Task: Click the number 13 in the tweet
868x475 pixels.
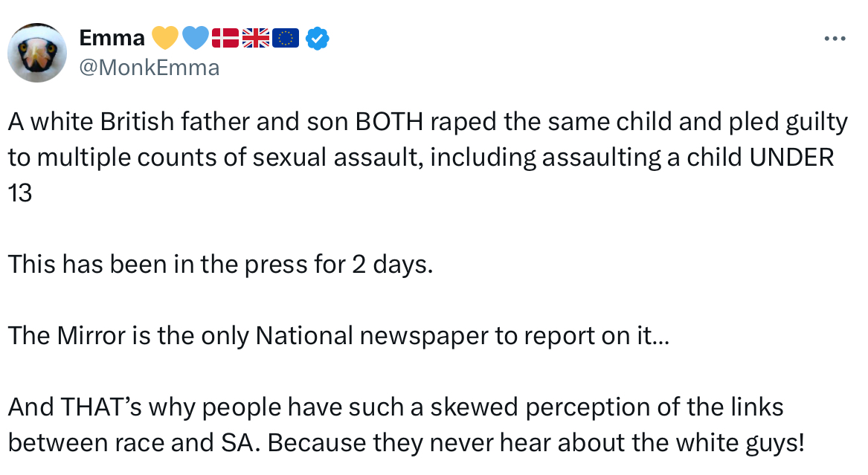Action: [20, 194]
